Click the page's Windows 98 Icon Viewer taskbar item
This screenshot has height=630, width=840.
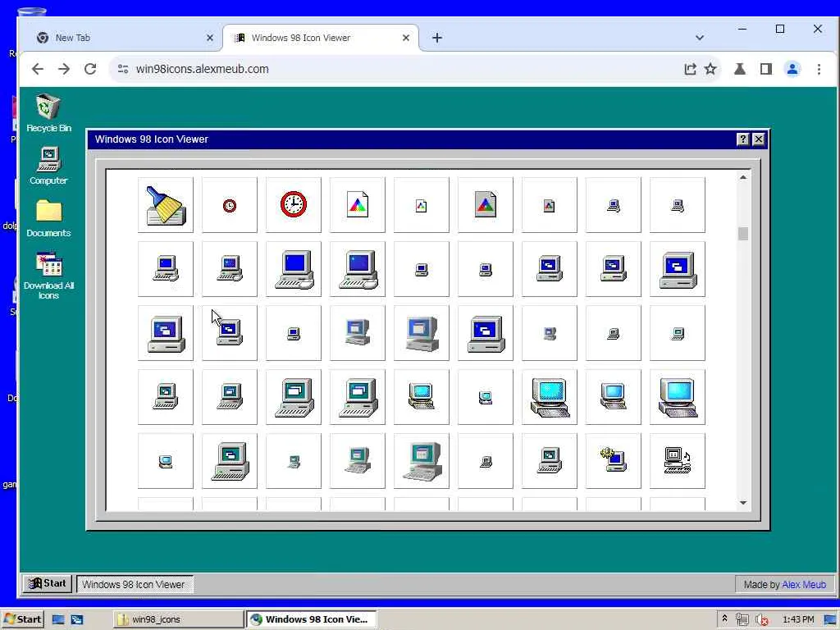(x=134, y=584)
